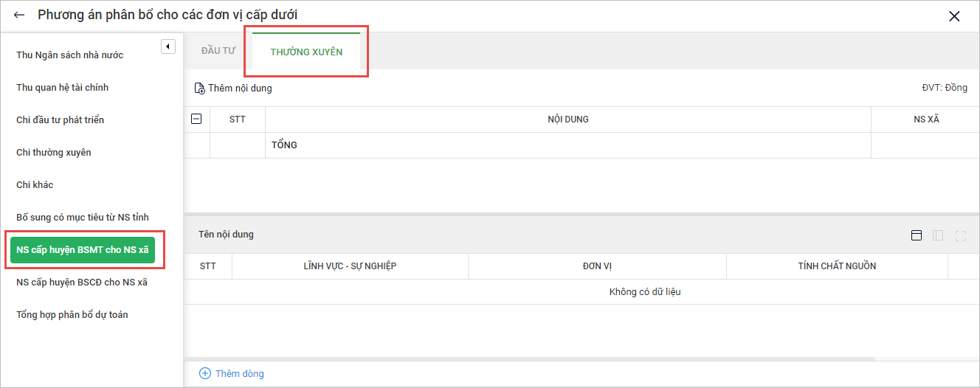Collapse all rows via table header minus box
The image size is (980, 388).
196,119
